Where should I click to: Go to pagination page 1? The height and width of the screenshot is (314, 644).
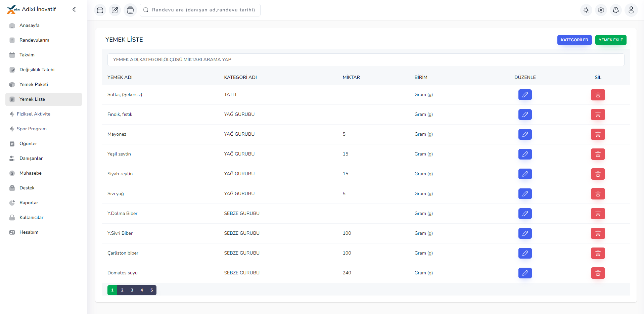pyautogui.click(x=112, y=290)
